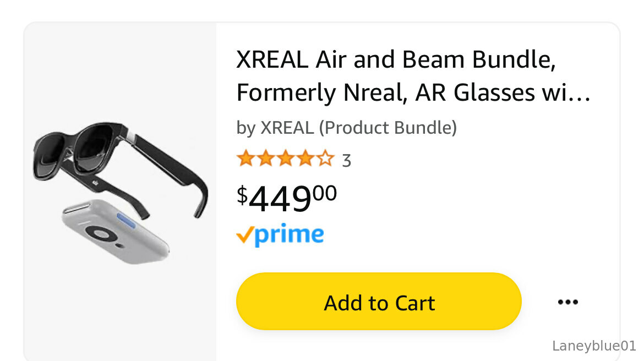This screenshot has width=644, height=361.
Task: Click the Laneyblue01 username text
Action: point(594,346)
